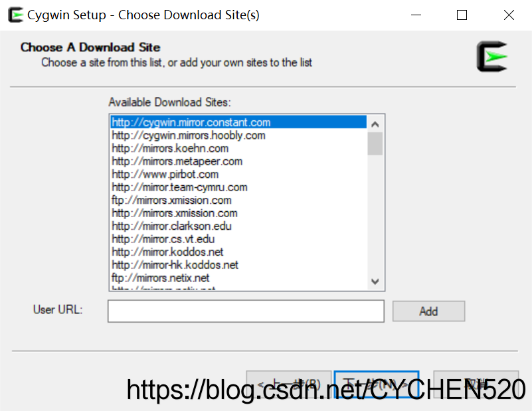Choose http://mirrors.koehn.com from list
This screenshot has width=532, height=411.
click(238, 148)
